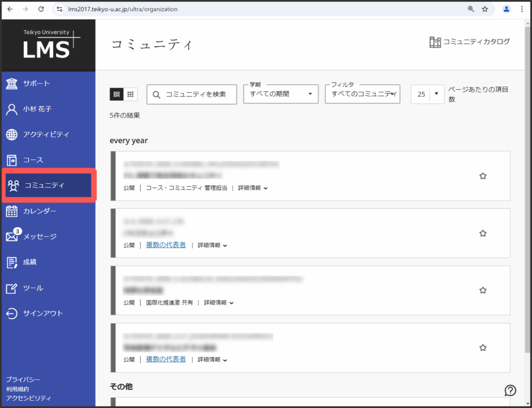Switch to grid view

point(130,94)
